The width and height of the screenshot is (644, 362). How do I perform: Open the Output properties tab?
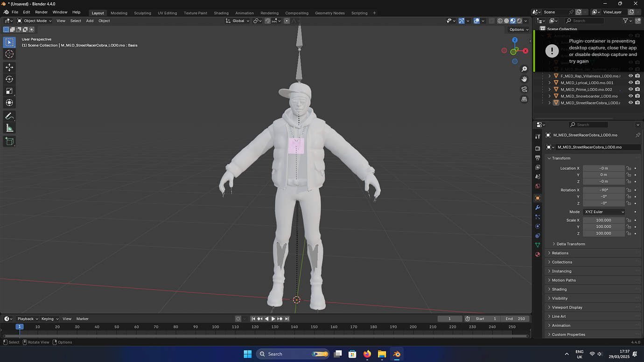pos(538,158)
